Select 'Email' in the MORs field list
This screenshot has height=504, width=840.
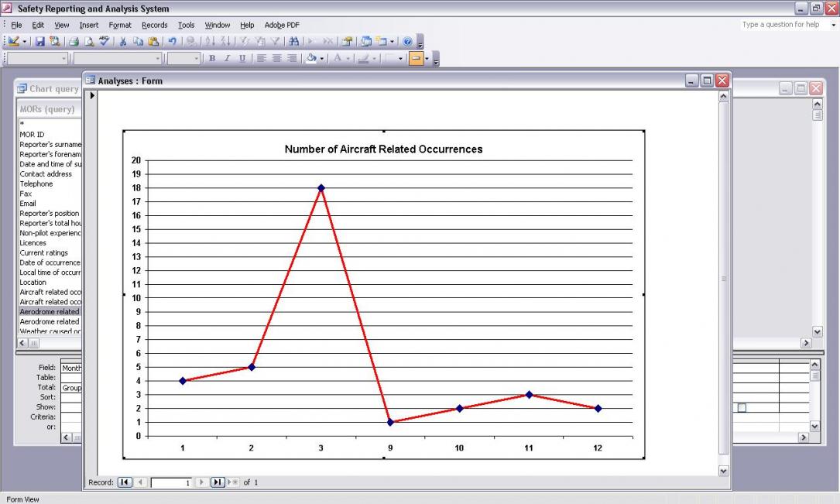click(28, 204)
